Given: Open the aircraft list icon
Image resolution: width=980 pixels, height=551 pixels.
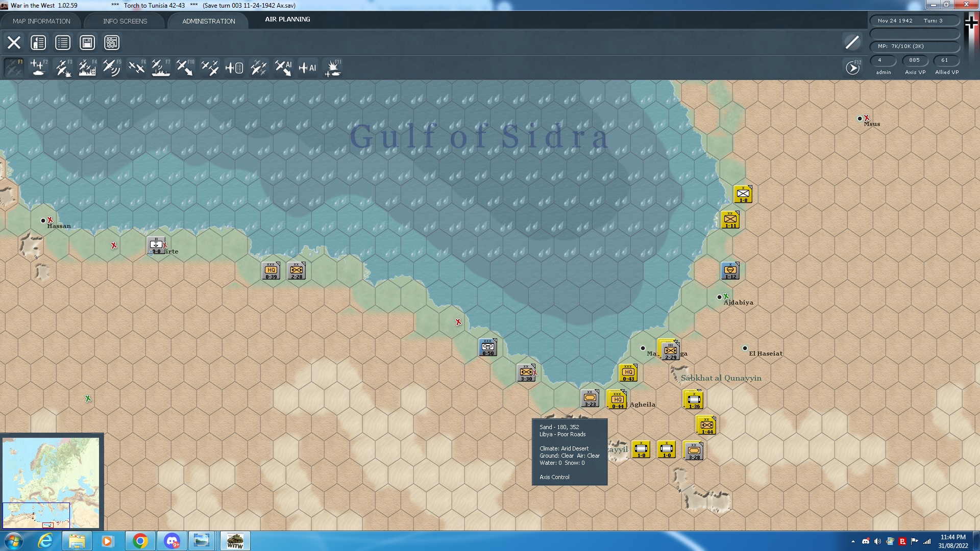Looking at the screenshot, I should point(234,67).
